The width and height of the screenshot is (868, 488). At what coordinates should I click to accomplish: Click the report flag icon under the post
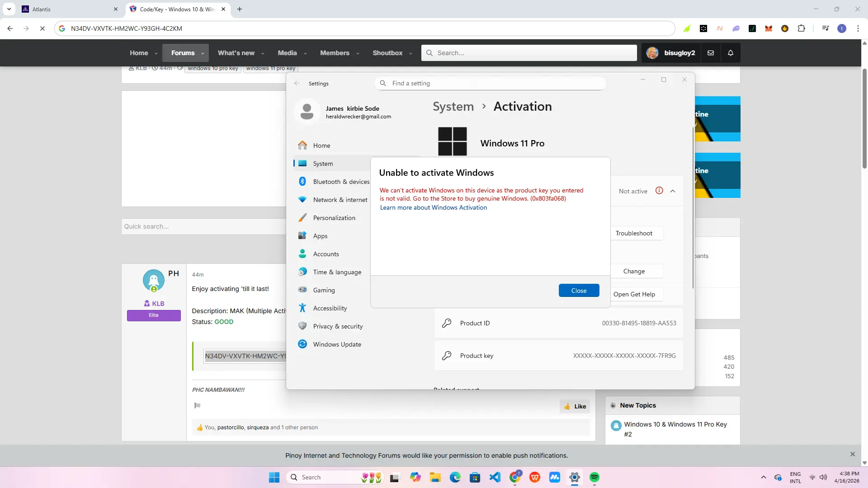tap(197, 405)
